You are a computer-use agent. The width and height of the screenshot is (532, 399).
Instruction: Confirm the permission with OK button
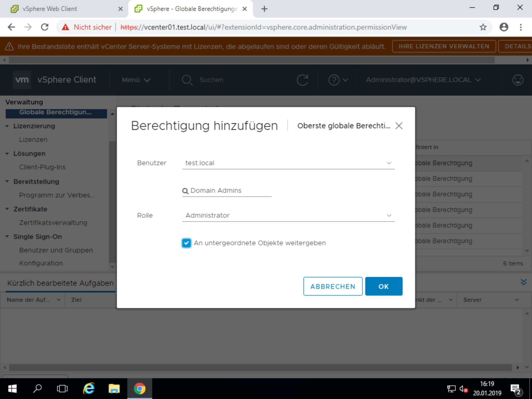click(383, 286)
